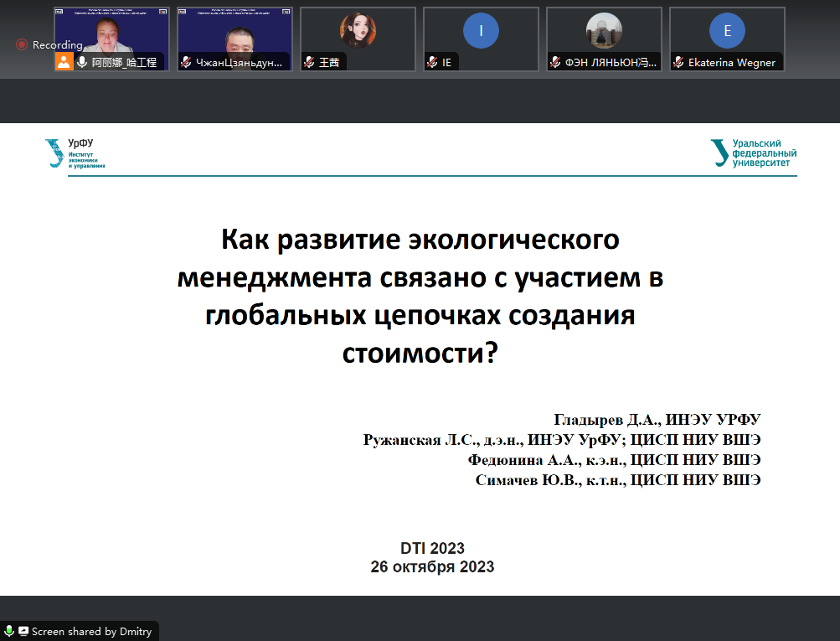This screenshot has width=840, height=641.
Task: Click the muted mic icon for ЧжанЦзяньдун
Action: point(186,62)
